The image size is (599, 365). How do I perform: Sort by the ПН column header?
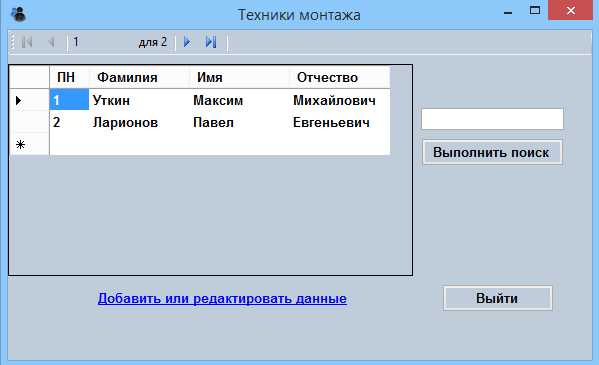pos(70,78)
